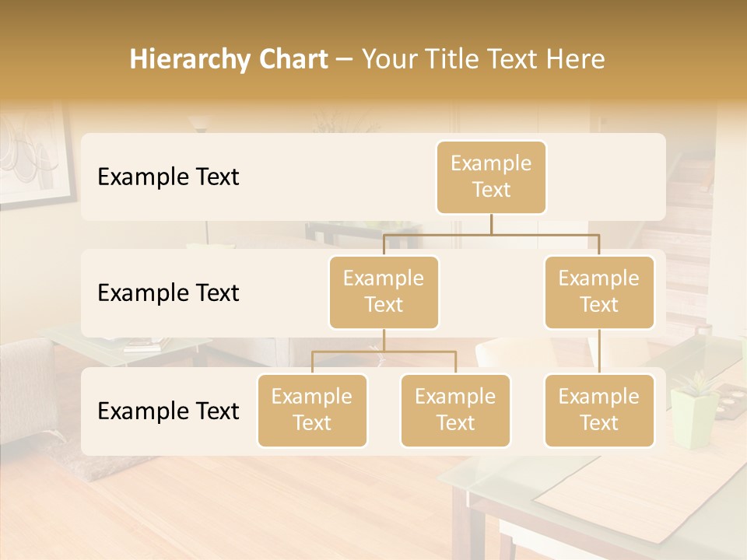Screen dimensions: 747x560
Task: Click the bottom row "Example Text" label
Action: [x=168, y=411]
